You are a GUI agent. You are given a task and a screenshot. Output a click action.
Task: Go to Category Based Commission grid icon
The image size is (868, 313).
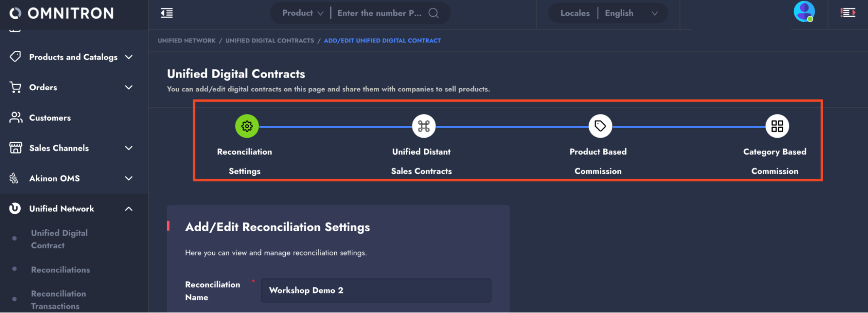click(777, 126)
